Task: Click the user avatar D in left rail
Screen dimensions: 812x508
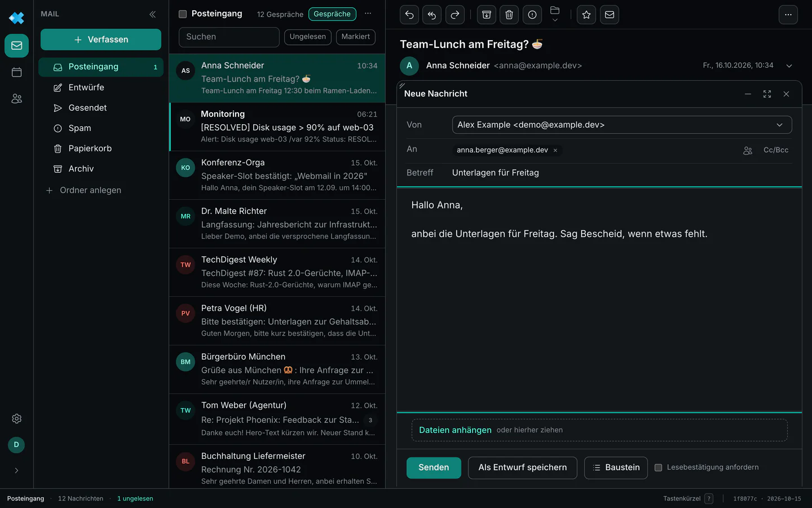Action: click(x=16, y=445)
